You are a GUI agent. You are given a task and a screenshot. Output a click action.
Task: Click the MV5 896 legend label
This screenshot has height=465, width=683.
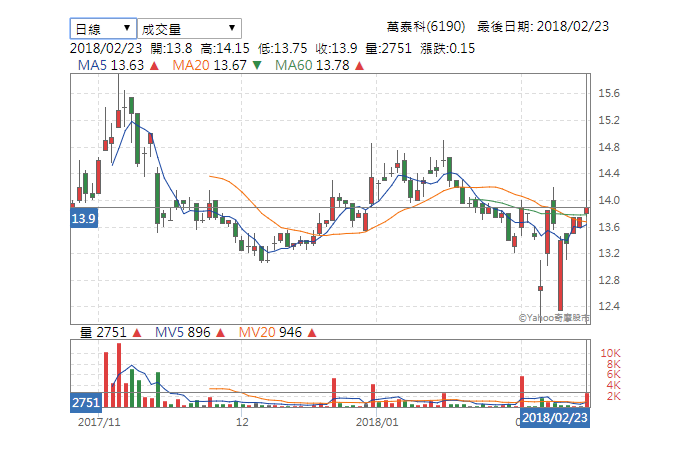click(183, 333)
